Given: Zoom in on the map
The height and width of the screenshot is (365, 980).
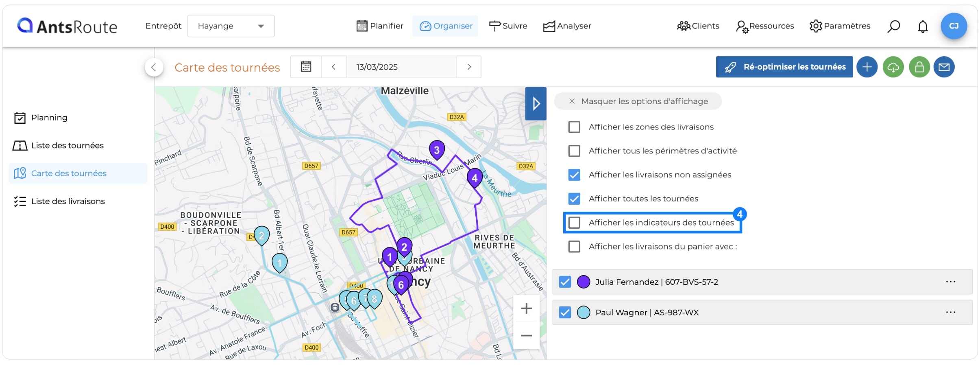Looking at the screenshot, I should coord(526,308).
